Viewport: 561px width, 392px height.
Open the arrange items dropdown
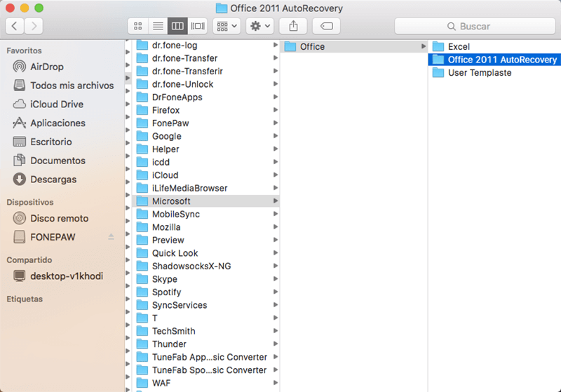227,26
